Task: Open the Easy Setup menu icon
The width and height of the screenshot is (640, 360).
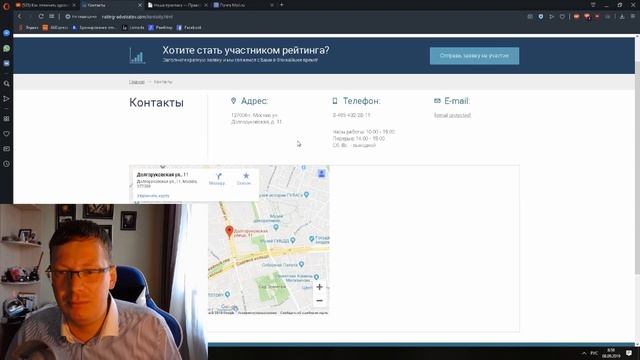Action: [x=633, y=17]
